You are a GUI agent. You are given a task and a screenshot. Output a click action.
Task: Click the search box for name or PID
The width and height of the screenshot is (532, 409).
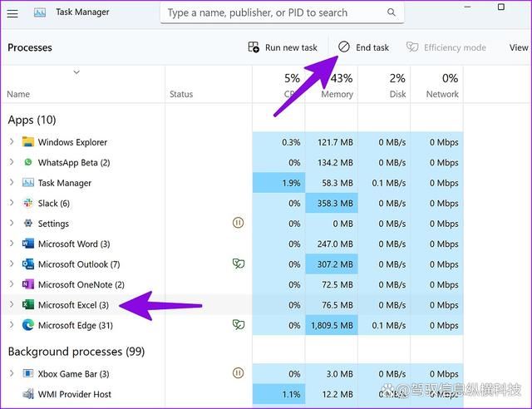[282, 12]
